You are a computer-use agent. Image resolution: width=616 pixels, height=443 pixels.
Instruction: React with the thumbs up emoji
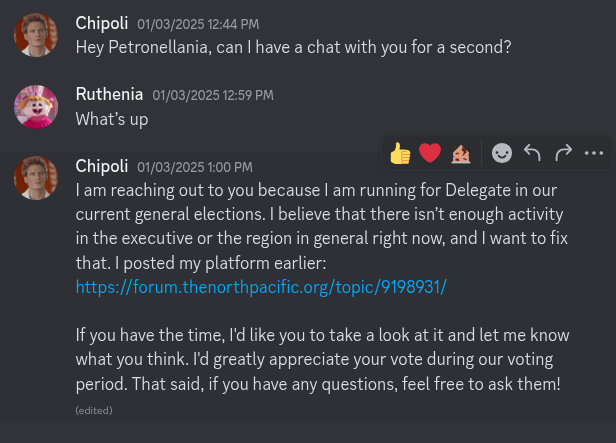(x=400, y=153)
